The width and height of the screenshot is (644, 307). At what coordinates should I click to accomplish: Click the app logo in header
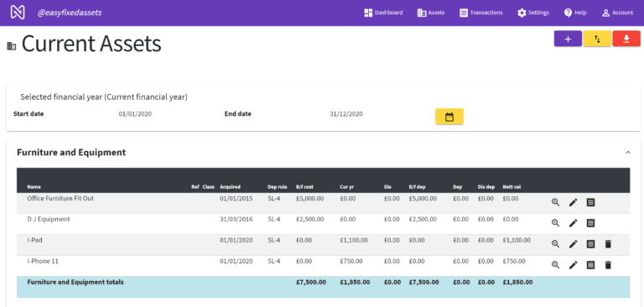18,13
